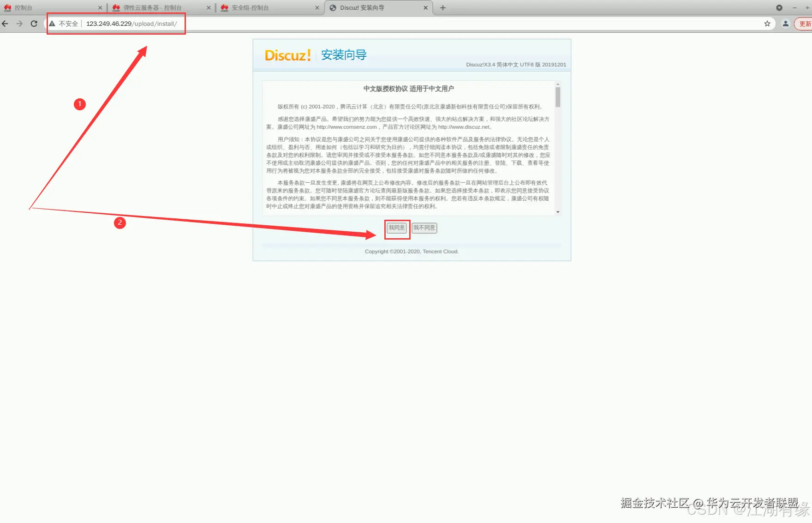The image size is (812, 523).
Task: Click the license scrollbar down arrow
Action: coord(558,212)
